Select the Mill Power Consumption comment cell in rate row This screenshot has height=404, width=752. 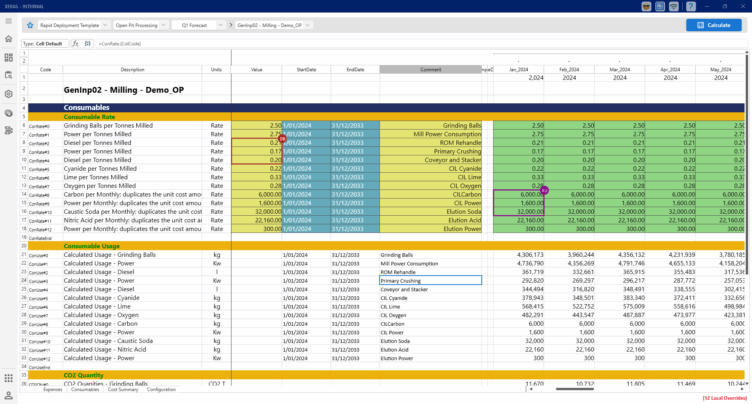pyautogui.click(x=430, y=134)
